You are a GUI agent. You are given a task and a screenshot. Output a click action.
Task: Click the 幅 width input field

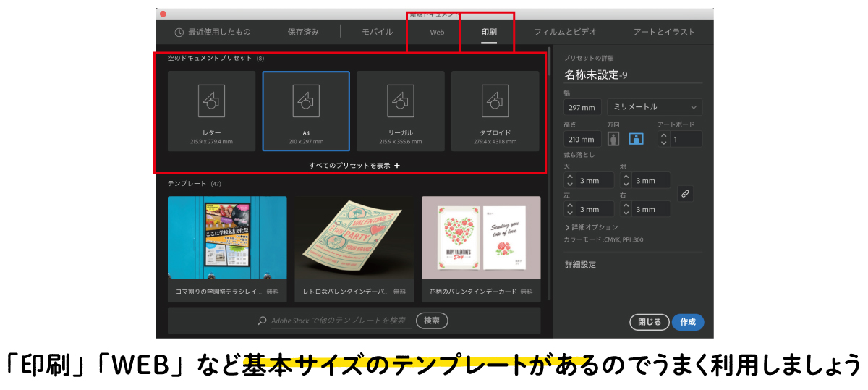coord(582,107)
